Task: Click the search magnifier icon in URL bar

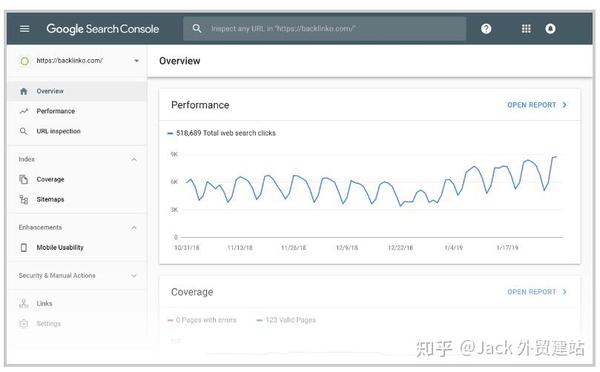Action: pos(197,28)
